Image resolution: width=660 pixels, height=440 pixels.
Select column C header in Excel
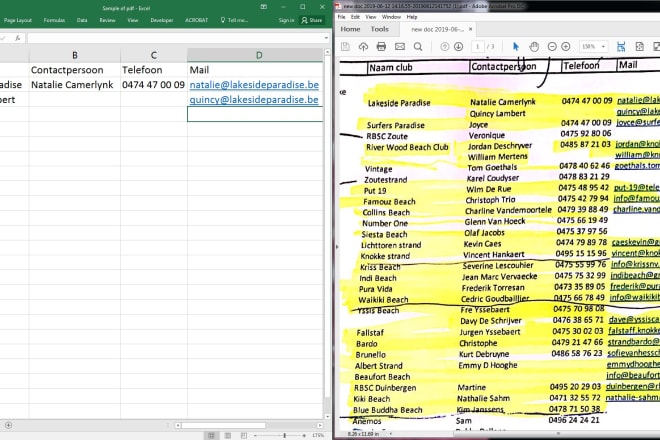154,55
